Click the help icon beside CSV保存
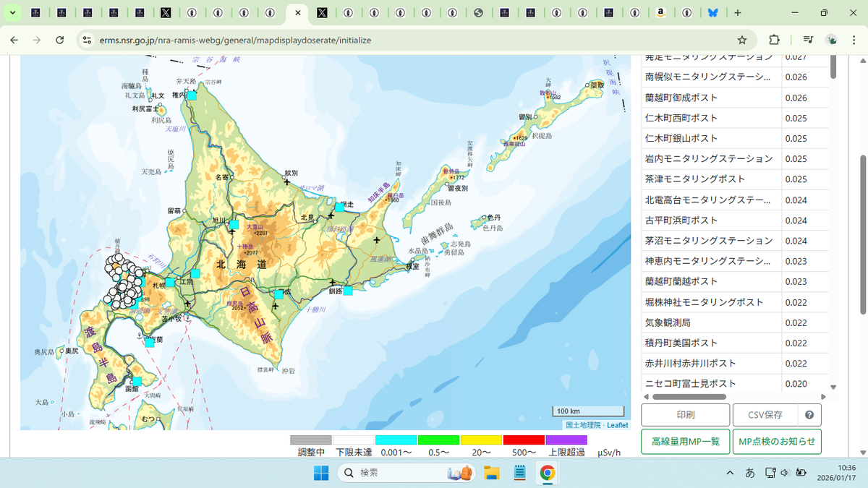The image size is (868, 488). click(809, 415)
